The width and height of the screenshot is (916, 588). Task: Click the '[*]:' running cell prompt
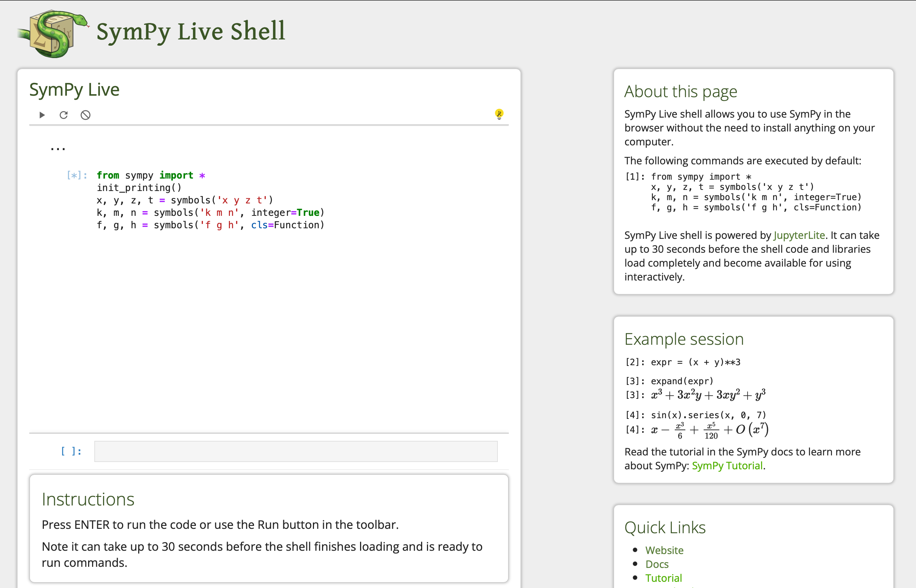point(77,175)
